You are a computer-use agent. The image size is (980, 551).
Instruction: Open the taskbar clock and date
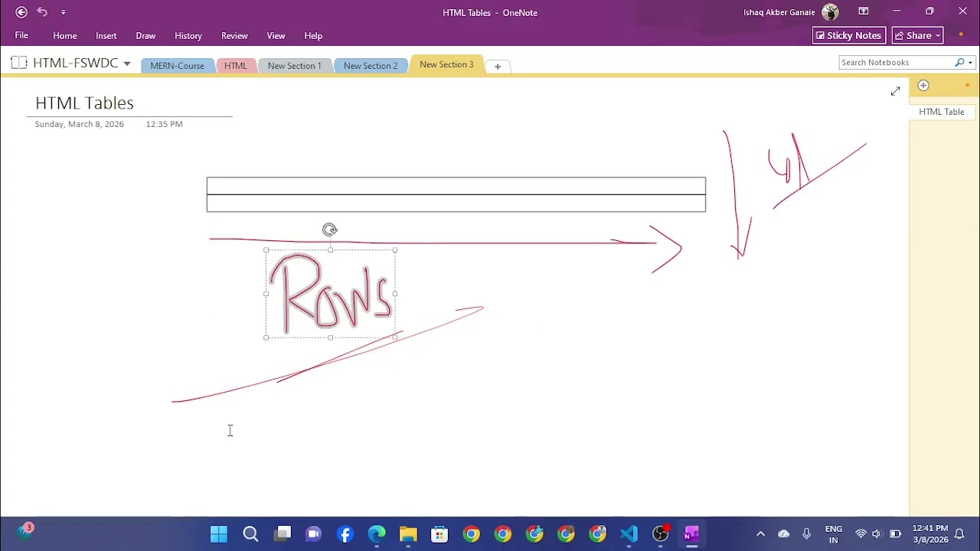(x=930, y=534)
